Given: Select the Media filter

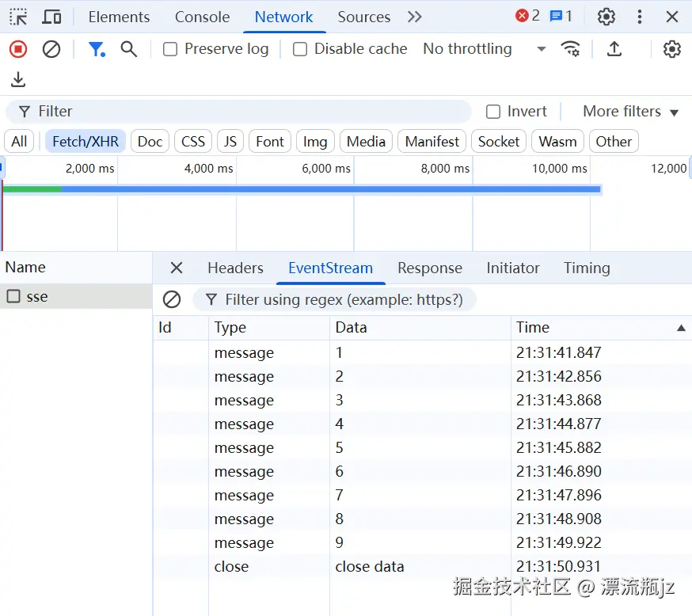Looking at the screenshot, I should [x=366, y=141].
